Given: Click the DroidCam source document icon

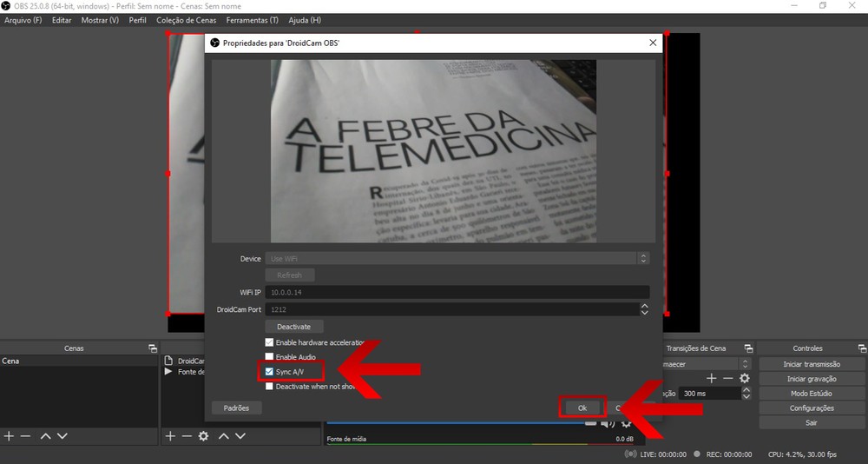Looking at the screenshot, I should (x=168, y=361).
